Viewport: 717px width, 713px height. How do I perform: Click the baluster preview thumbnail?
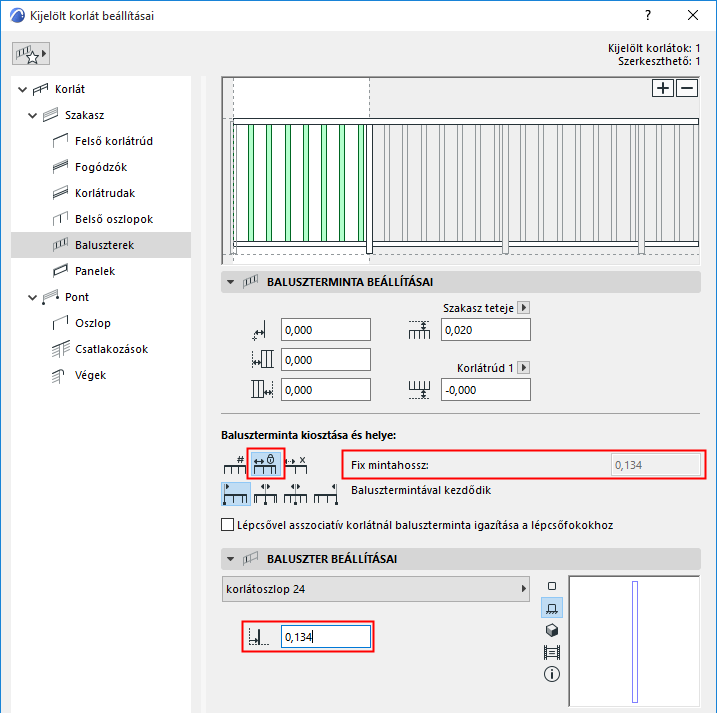634,641
